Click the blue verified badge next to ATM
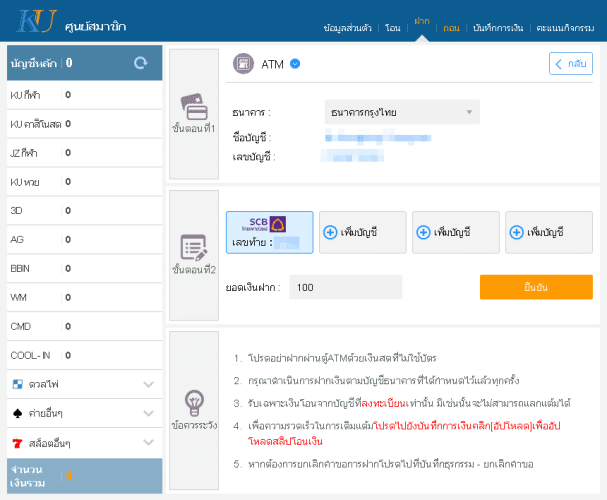This screenshot has height=500, width=607. pos(295,63)
